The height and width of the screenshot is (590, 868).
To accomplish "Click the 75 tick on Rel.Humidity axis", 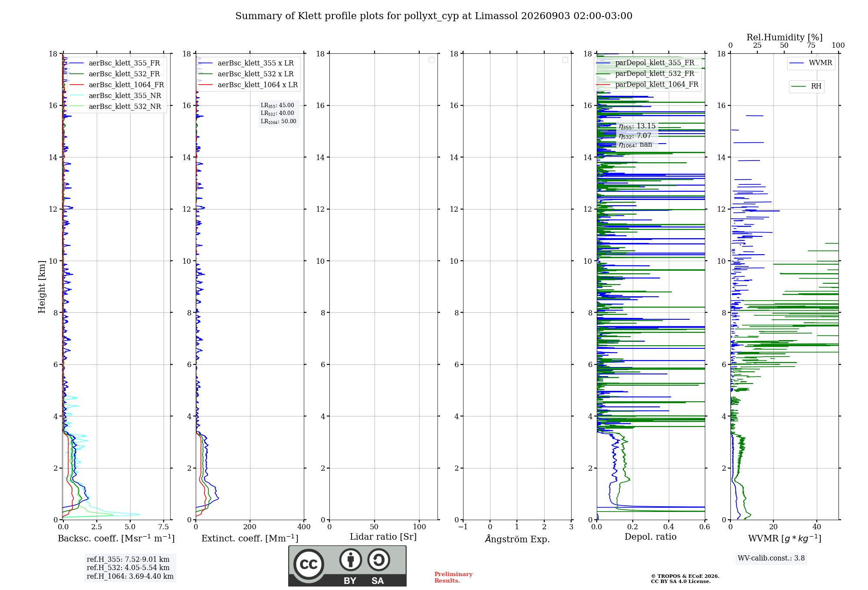I will [x=811, y=46].
